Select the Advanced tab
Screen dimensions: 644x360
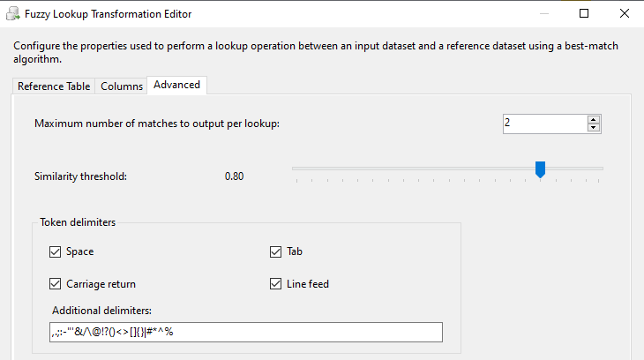coord(176,85)
